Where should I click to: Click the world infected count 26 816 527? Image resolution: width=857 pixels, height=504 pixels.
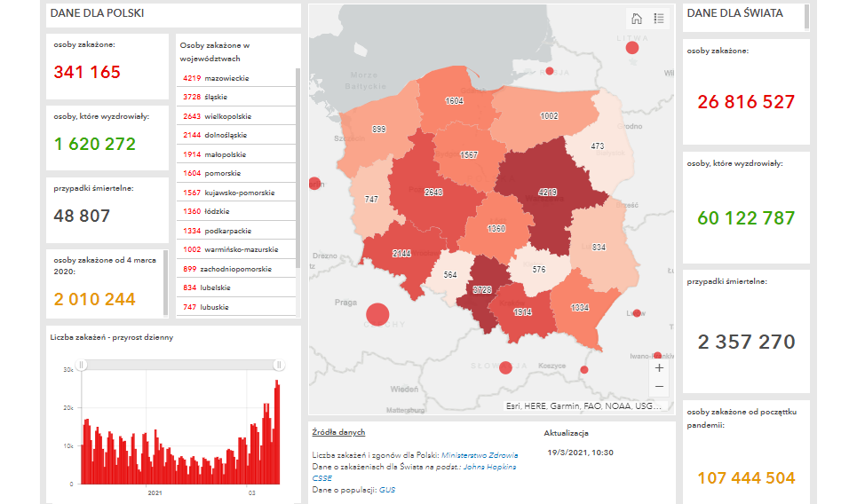coord(746,101)
